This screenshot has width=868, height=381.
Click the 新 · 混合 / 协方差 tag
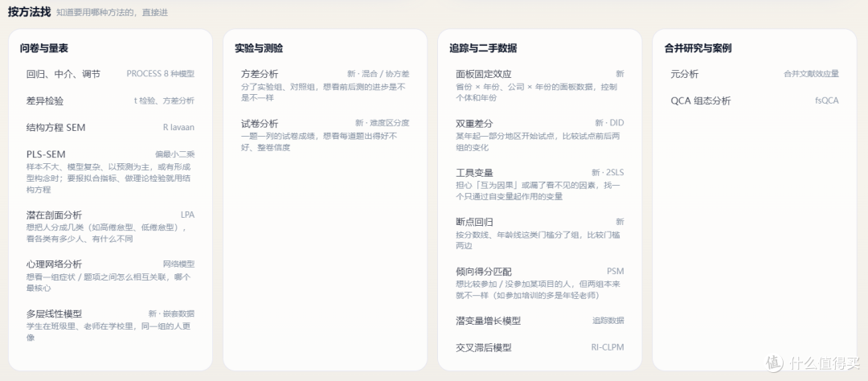pyautogui.click(x=379, y=74)
